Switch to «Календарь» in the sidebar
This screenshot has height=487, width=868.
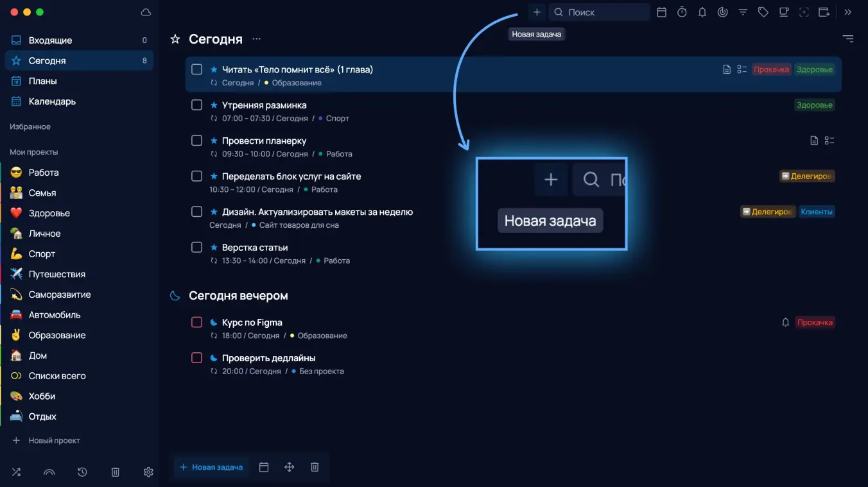[52, 101]
